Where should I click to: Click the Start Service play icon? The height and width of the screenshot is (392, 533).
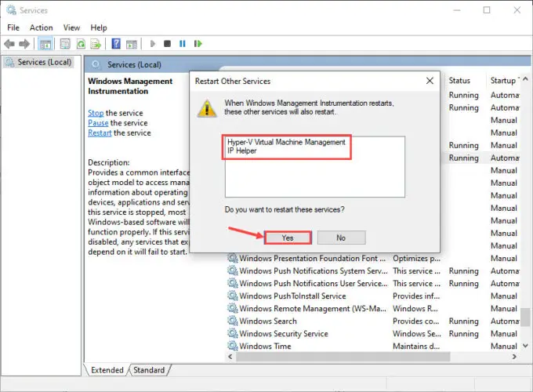coord(153,44)
